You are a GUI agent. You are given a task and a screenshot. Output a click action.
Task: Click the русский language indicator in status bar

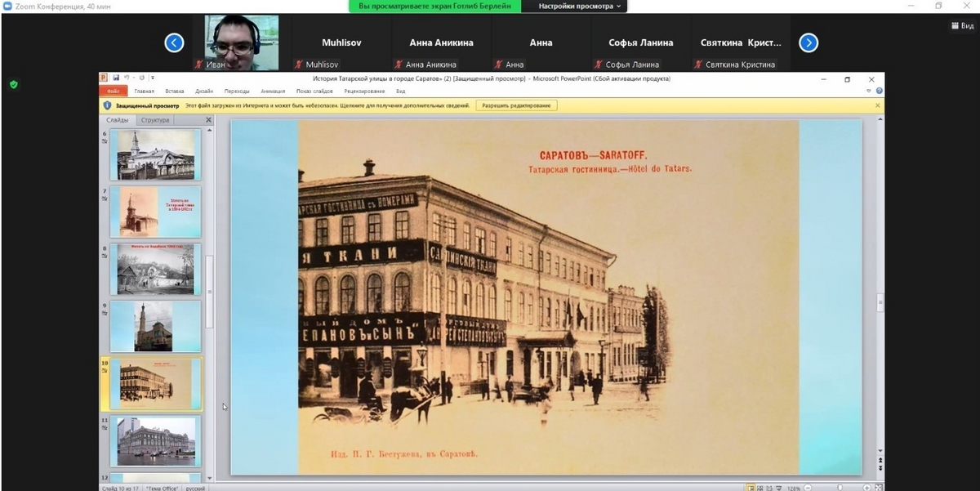point(196,488)
